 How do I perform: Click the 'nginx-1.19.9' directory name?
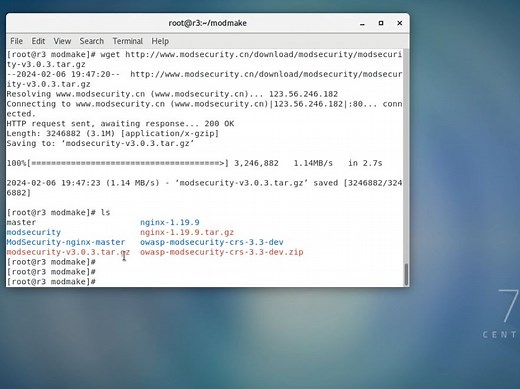pos(170,222)
